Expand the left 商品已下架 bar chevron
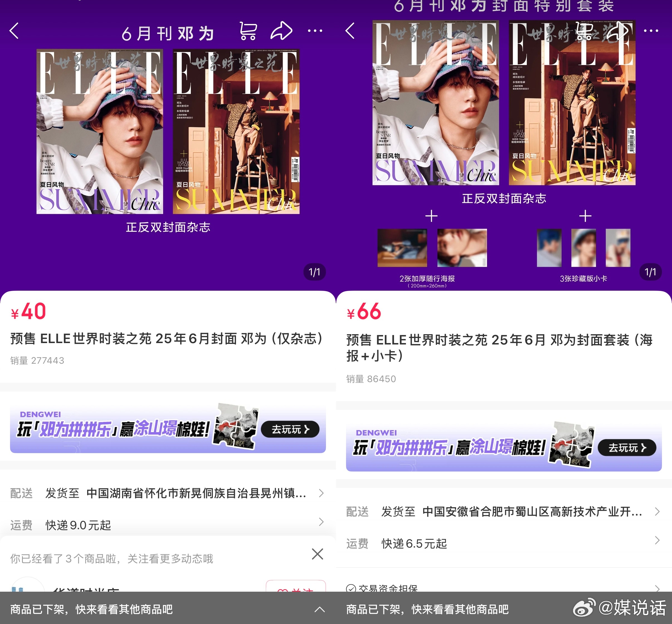The height and width of the screenshot is (624, 672). pyautogui.click(x=320, y=610)
